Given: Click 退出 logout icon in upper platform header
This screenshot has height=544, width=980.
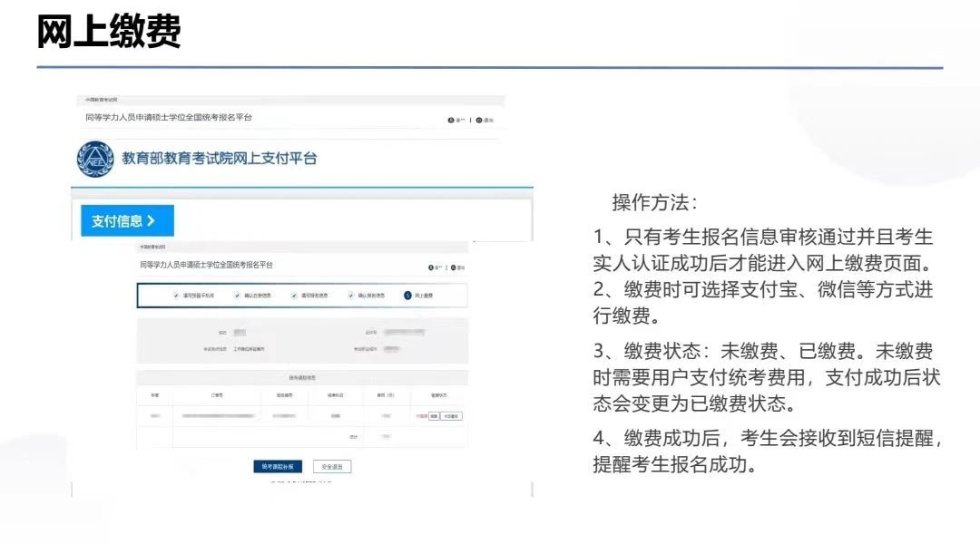Looking at the screenshot, I should (479, 120).
